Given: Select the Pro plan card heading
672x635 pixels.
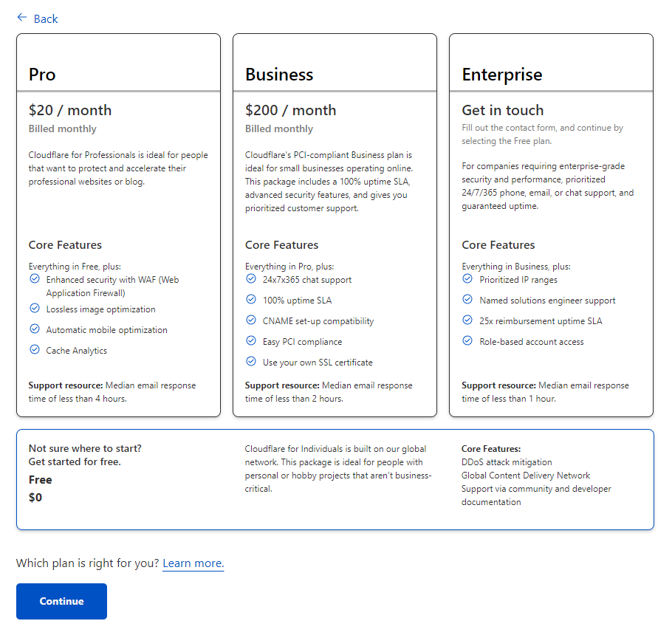Looking at the screenshot, I should (42, 75).
